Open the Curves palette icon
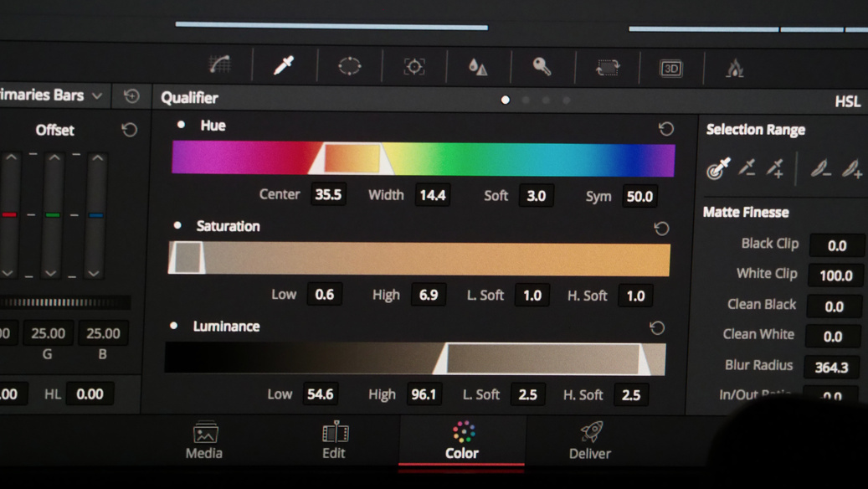Screen dimensions: 868x489 [x=220, y=65]
